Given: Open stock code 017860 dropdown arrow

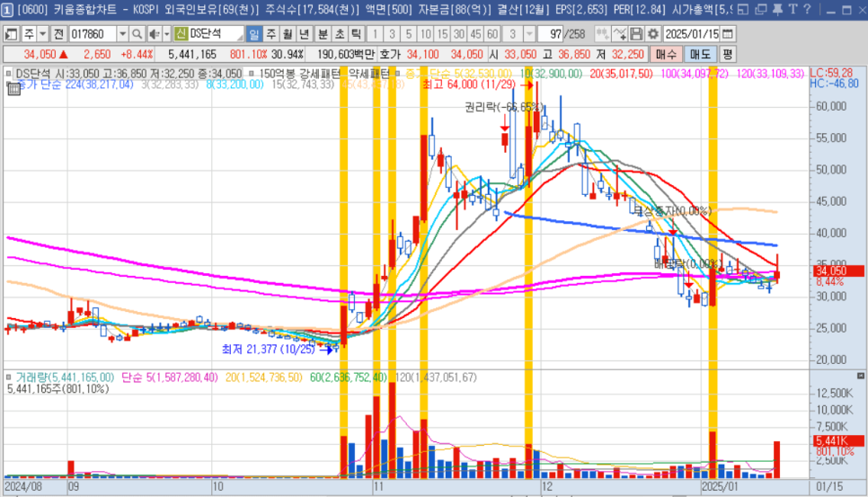Looking at the screenshot, I should click(122, 34).
